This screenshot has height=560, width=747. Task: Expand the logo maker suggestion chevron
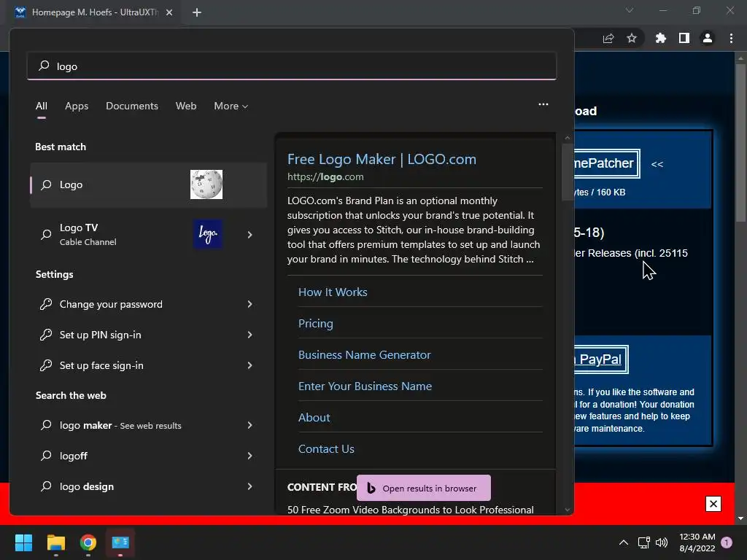(249, 425)
